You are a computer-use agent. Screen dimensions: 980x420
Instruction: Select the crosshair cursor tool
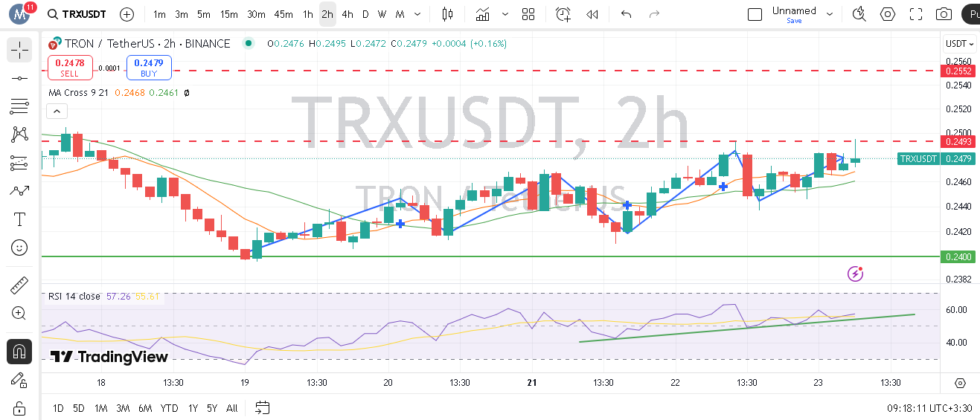(19, 50)
